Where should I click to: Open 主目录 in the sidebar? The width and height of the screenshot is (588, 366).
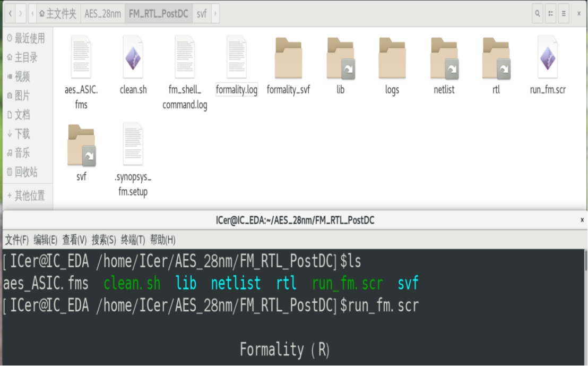pyautogui.click(x=22, y=57)
